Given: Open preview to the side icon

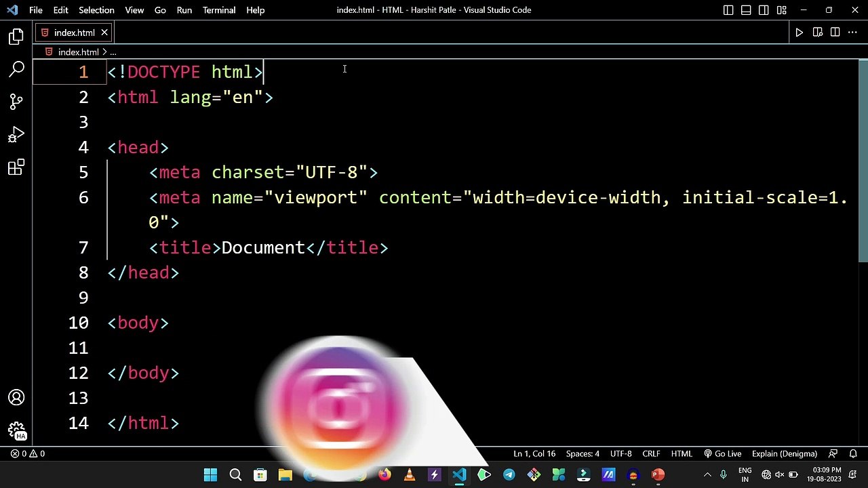Looking at the screenshot, I should (817, 33).
